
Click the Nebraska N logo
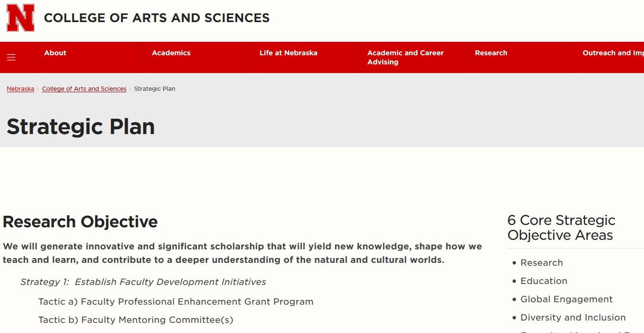click(x=21, y=18)
